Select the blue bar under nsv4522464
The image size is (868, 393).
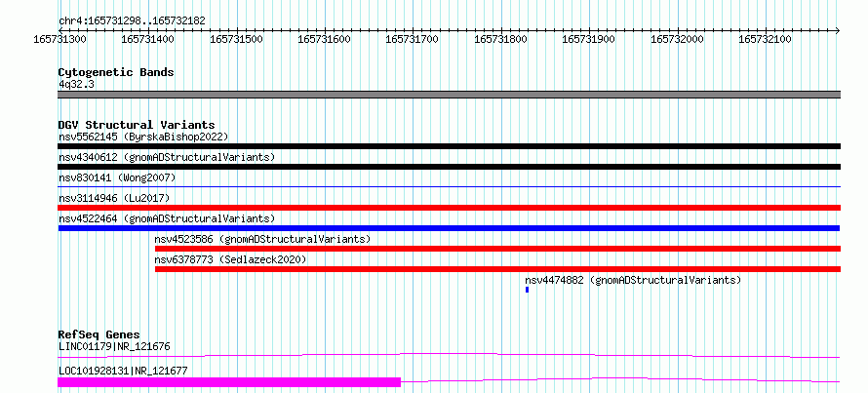tap(449, 228)
